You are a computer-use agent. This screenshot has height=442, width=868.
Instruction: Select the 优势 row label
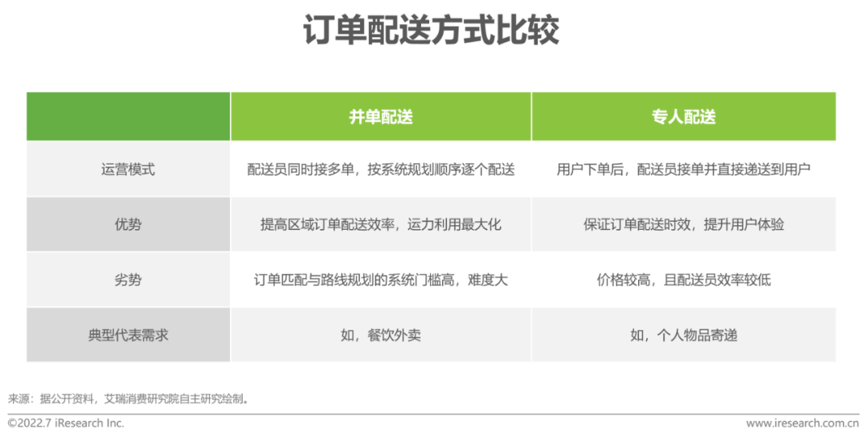(x=129, y=224)
